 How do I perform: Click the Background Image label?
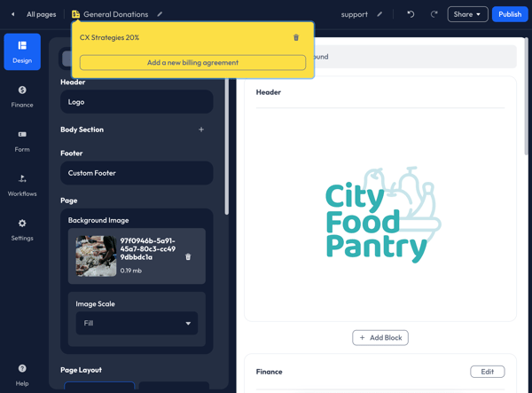(98, 220)
